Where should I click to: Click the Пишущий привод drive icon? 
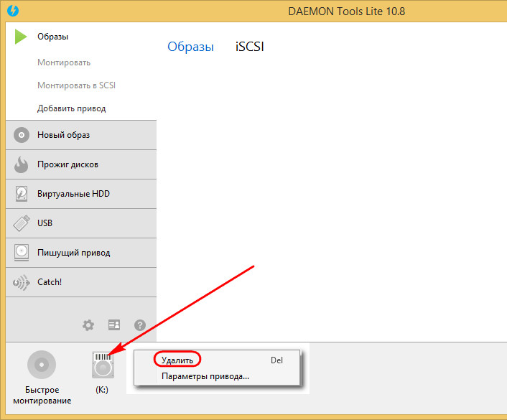click(22, 253)
